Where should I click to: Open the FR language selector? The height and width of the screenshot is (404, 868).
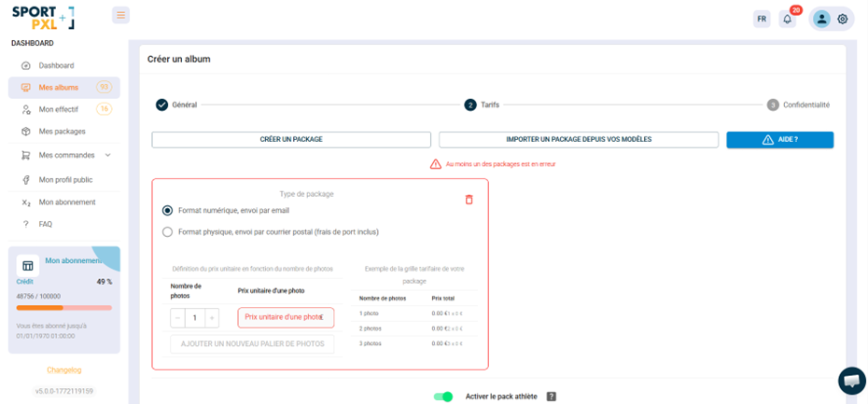click(762, 19)
